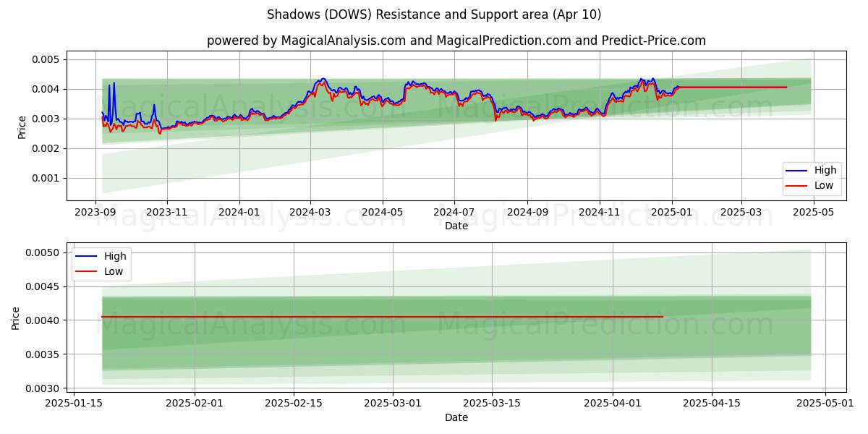This screenshot has height=434, width=868.
Task: Click the 'Date' x-axis title of the top chart
Action: coord(456,226)
